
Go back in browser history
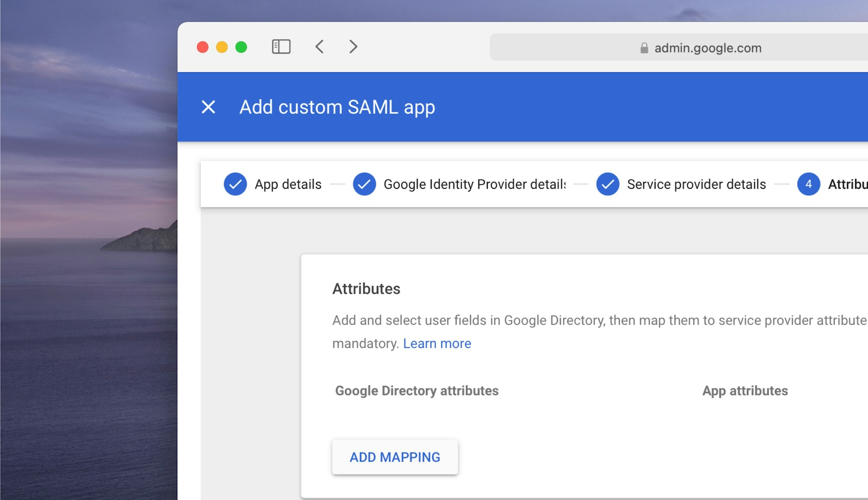tap(320, 47)
